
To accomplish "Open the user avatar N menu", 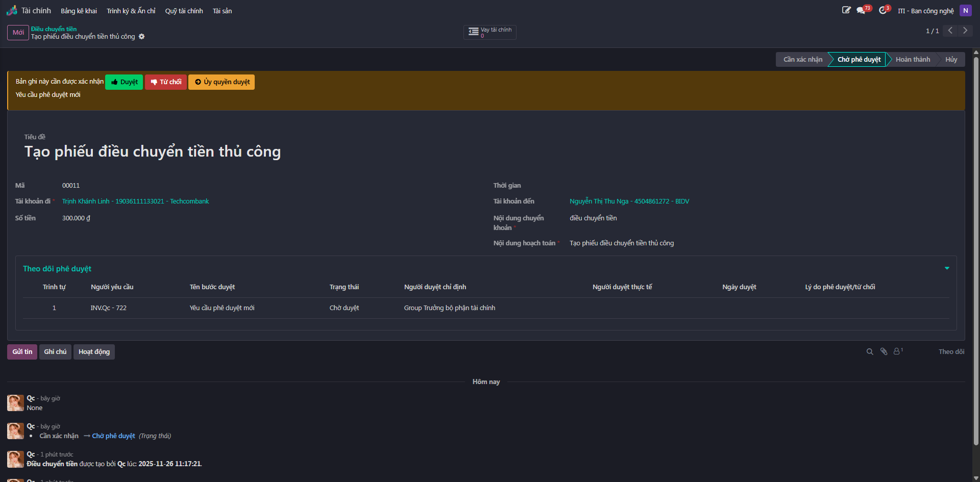I will click(x=965, y=10).
